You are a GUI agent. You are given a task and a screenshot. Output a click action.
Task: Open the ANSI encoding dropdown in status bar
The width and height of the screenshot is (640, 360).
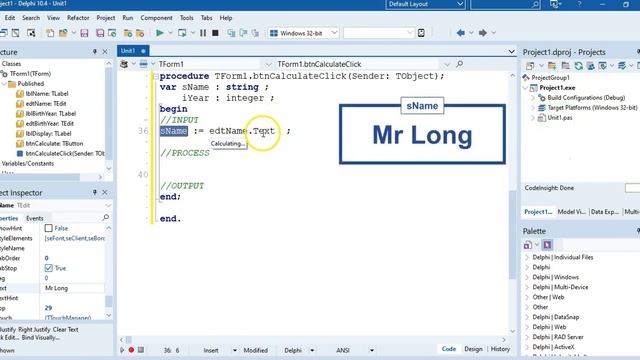(x=371, y=350)
